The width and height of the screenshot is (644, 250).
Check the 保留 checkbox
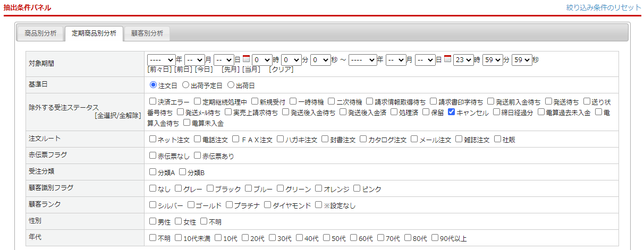426,112
